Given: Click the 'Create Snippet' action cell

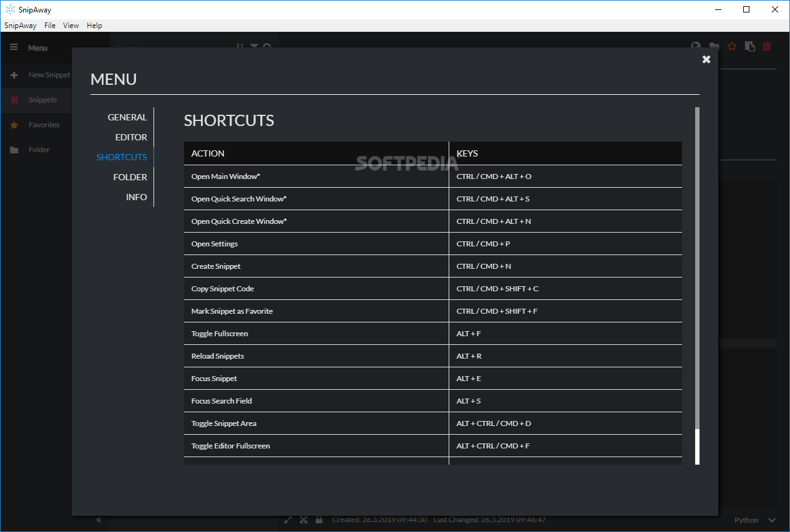Looking at the screenshot, I should tap(316, 266).
